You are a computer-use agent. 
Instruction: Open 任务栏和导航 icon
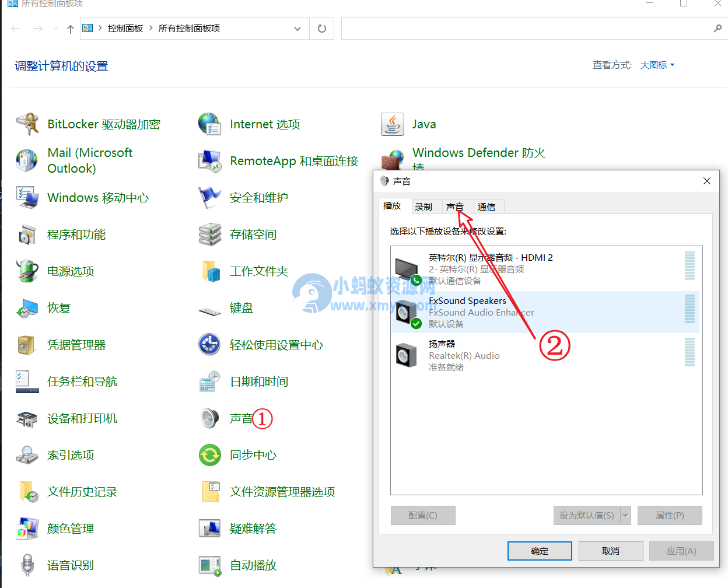click(27, 381)
